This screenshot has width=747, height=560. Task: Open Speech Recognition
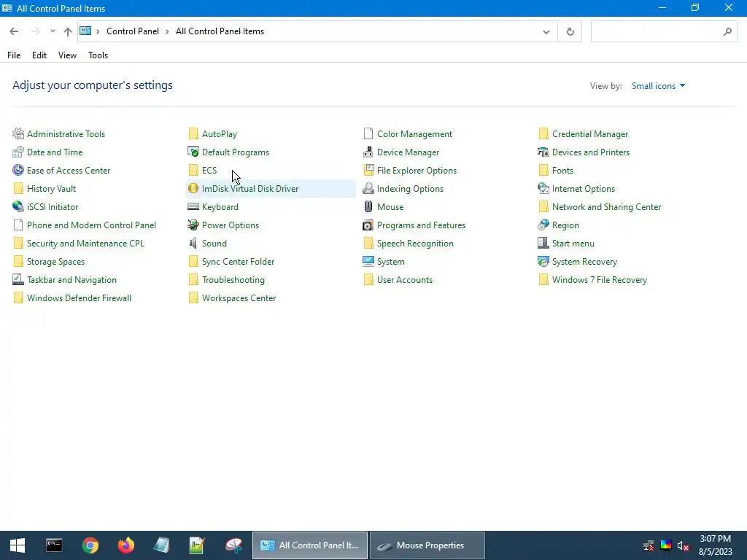pos(415,244)
